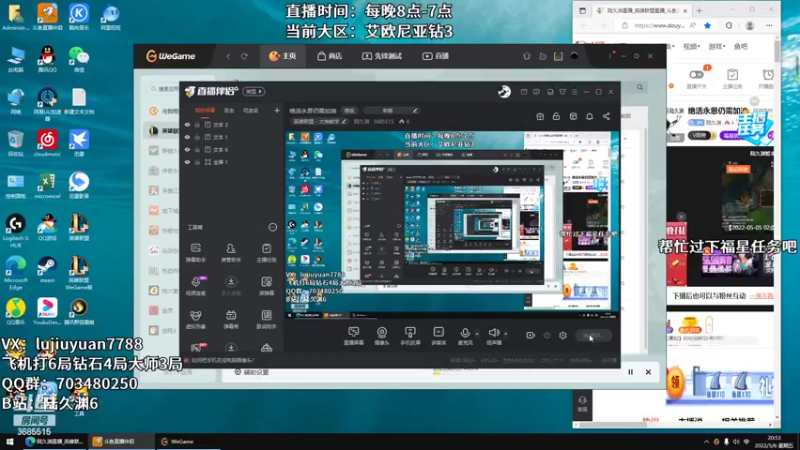
Task: Lock the 文本 6 layer
Action: pos(197,149)
